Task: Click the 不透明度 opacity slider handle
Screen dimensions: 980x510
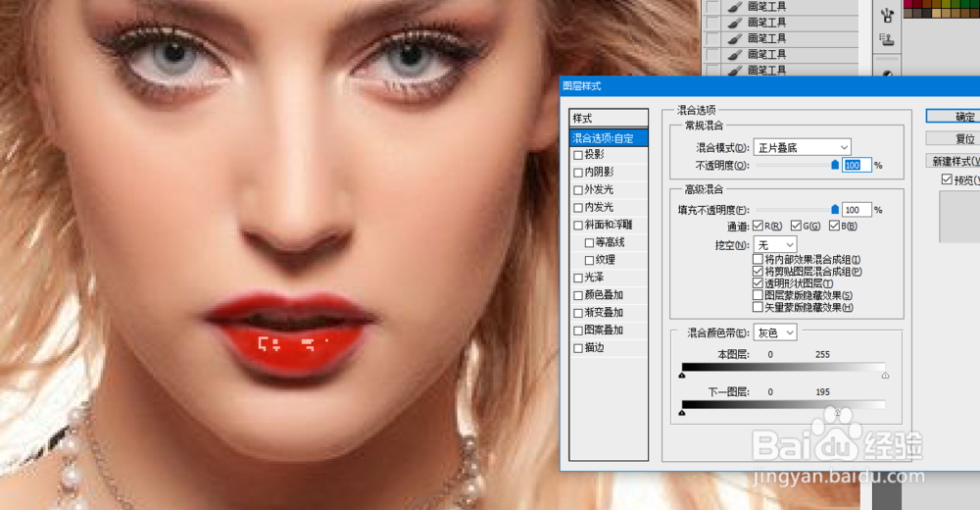Action: click(x=835, y=165)
